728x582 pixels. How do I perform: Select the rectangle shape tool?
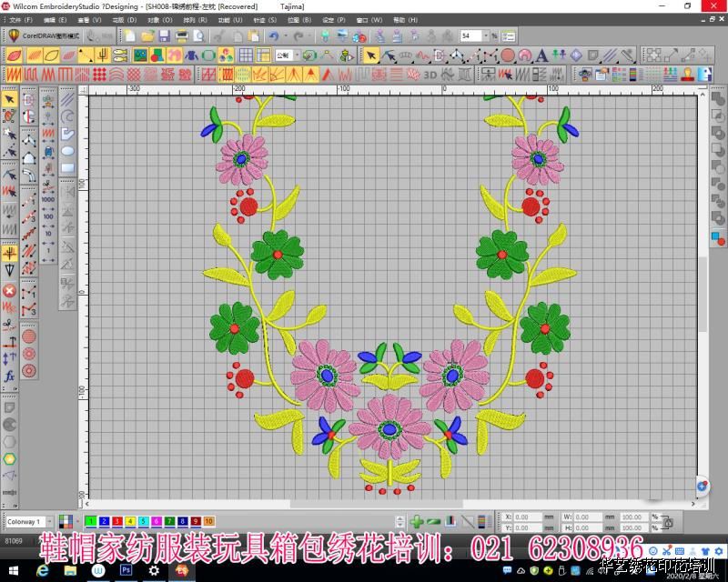pyautogui.click(x=67, y=168)
